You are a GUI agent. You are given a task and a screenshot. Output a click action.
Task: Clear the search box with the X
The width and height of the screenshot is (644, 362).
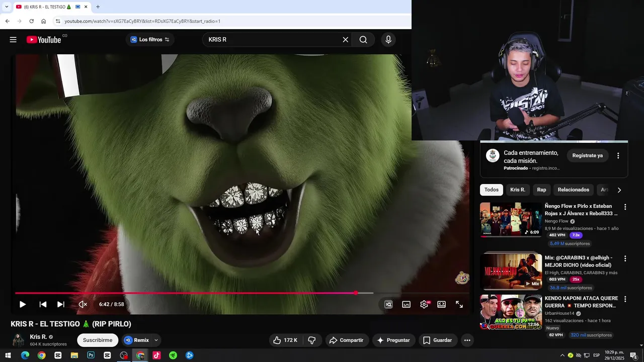(345, 40)
